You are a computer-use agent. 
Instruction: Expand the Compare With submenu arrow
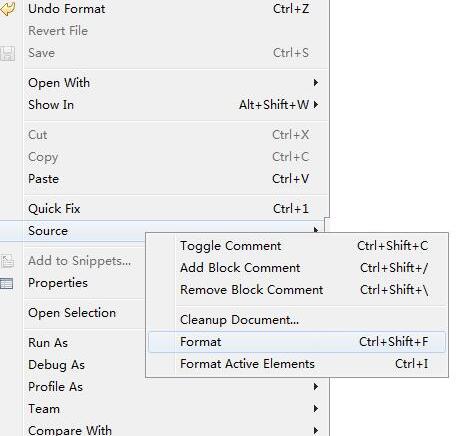click(x=316, y=430)
